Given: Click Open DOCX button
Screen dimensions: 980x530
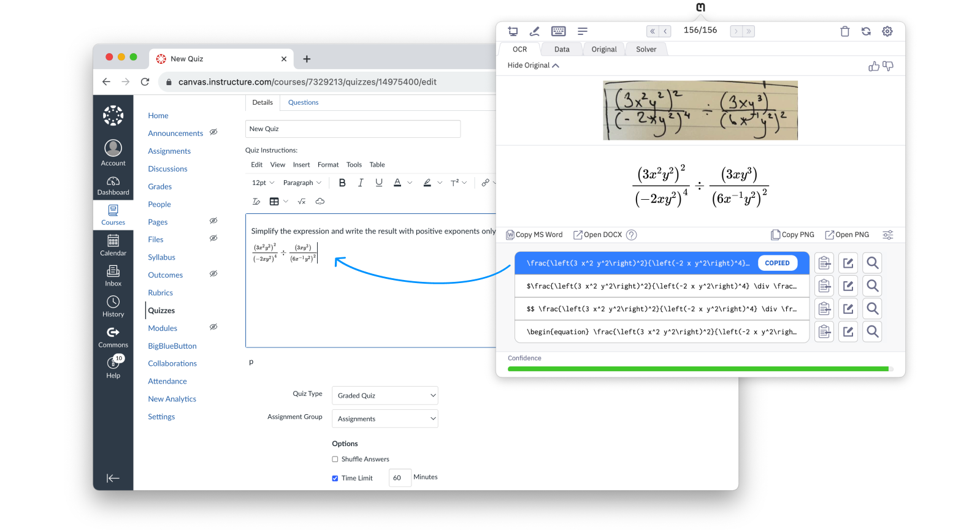Looking at the screenshot, I should coord(597,235).
